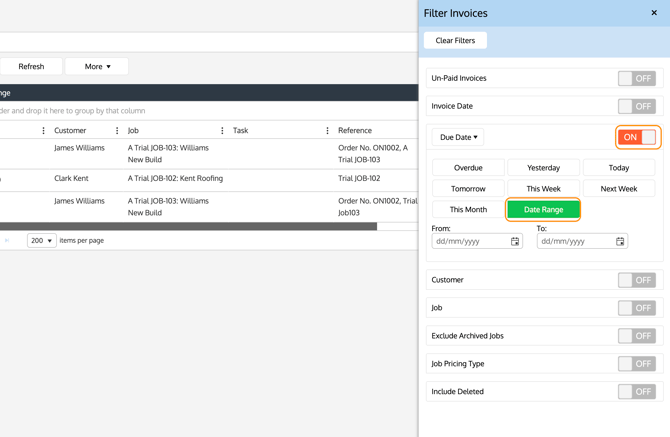The image size is (670, 437).
Task: Click the Refresh button
Action: (31, 67)
